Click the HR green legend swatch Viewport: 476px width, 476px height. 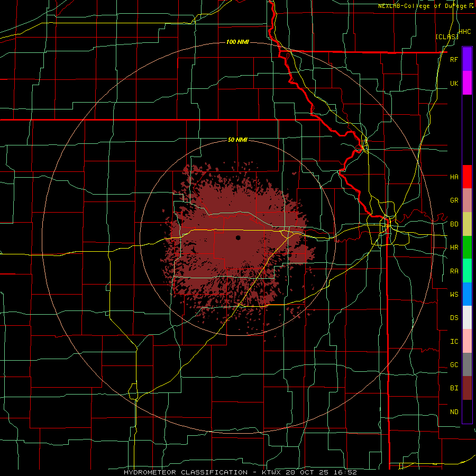[467, 248]
